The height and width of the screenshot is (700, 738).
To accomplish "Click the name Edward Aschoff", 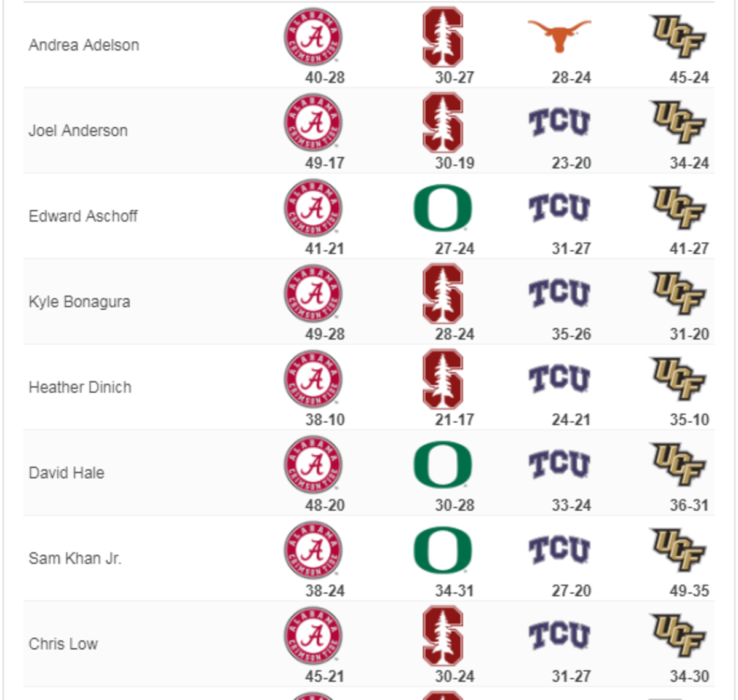I will pos(83,216).
